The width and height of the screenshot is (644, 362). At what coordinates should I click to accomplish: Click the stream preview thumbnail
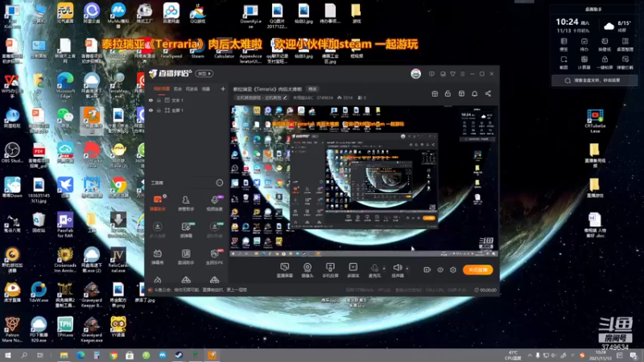[x=364, y=181]
